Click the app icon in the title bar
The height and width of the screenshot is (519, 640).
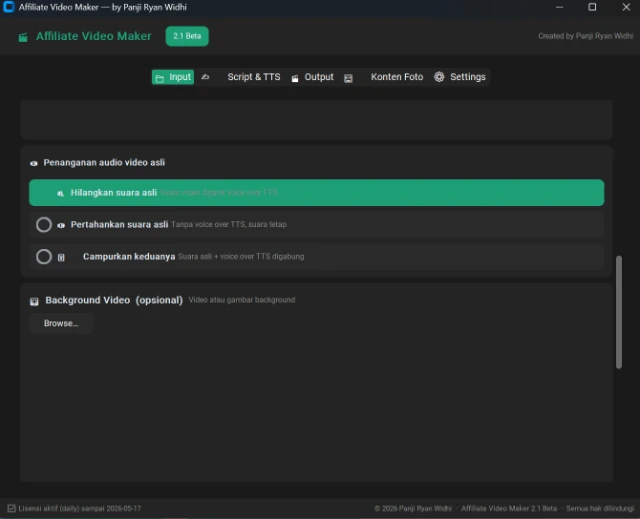point(9,7)
